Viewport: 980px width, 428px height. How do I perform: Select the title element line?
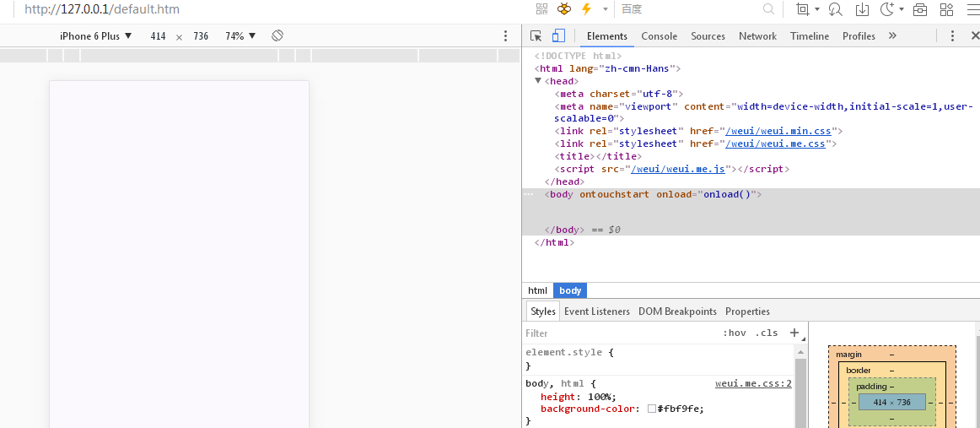pos(598,156)
